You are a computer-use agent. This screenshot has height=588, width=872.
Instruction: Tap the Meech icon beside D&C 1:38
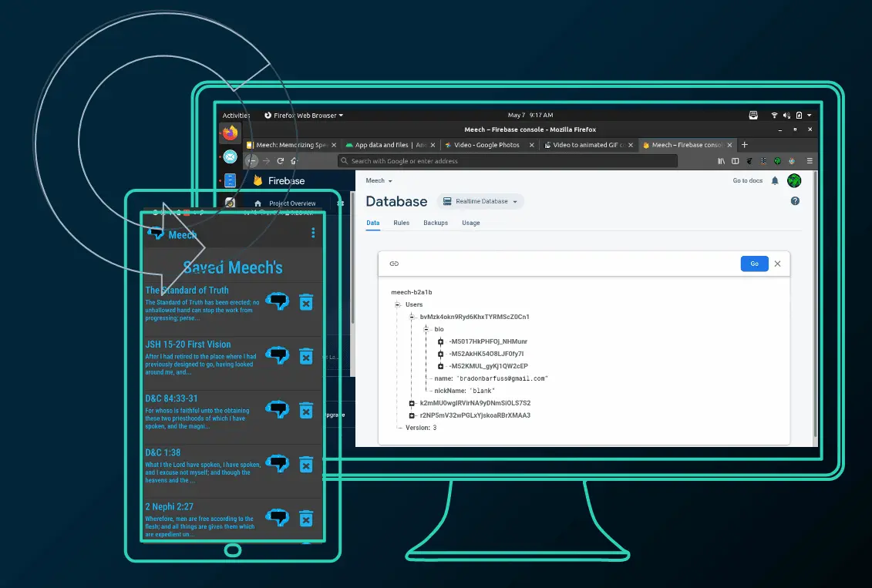tap(277, 464)
